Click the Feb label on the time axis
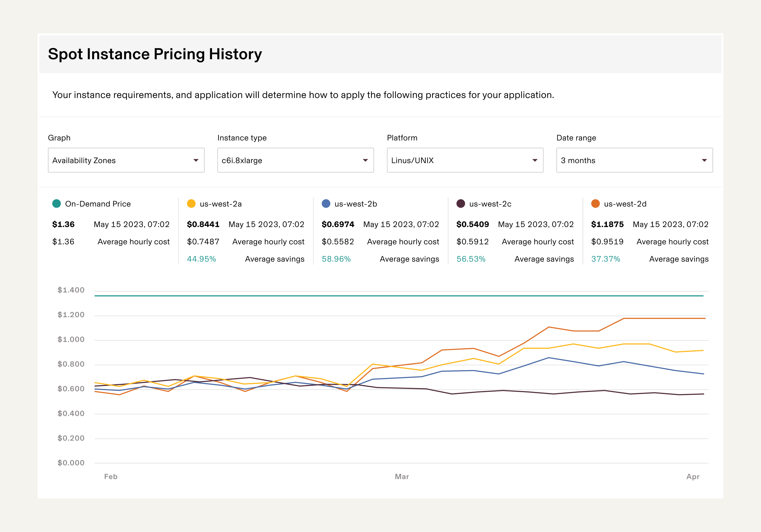This screenshot has width=761, height=532. (111, 476)
